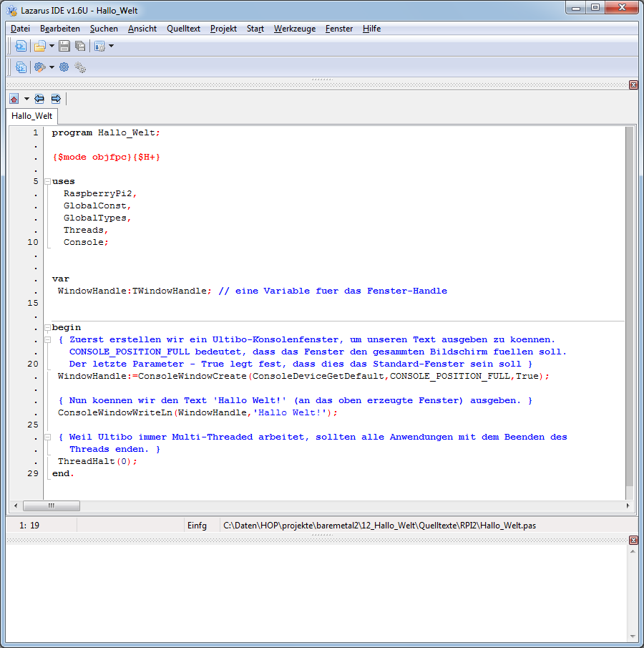Click the 'RaspberryPi2,' unit name
Image resolution: width=644 pixels, height=648 pixels.
pyautogui.click(x=100, y=193)
